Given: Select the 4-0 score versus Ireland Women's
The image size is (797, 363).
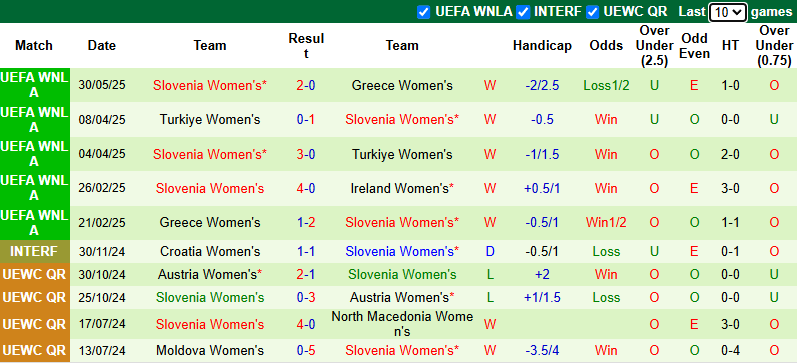Looking at the screenshot, I should click(x=306, y=189).
